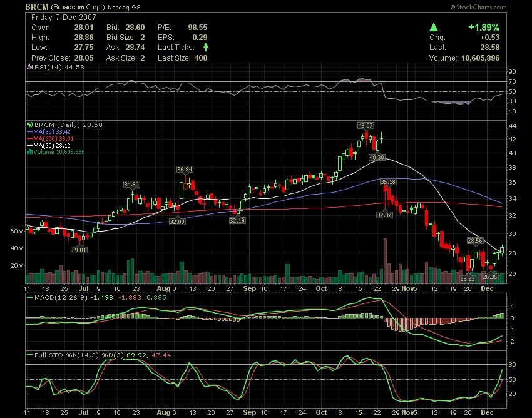Viewport: 532px width, 418px height.
Task: Click the green line marker beside Full STO
Action: [30, 355]
